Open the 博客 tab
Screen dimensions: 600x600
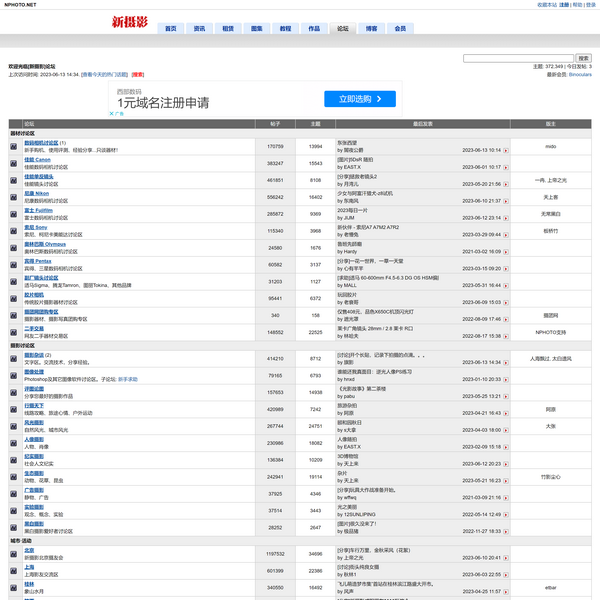372,29
